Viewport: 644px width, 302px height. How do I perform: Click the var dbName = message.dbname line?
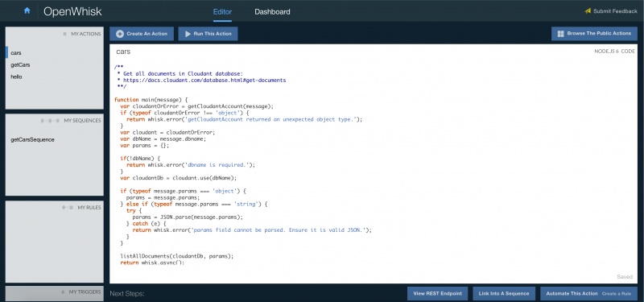163,139
